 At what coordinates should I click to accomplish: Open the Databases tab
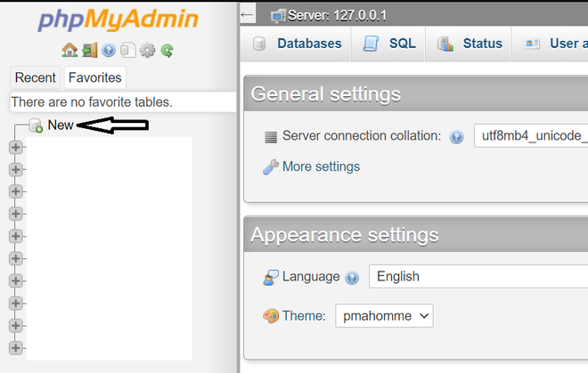pyautogui.click(x=297, y=44)
